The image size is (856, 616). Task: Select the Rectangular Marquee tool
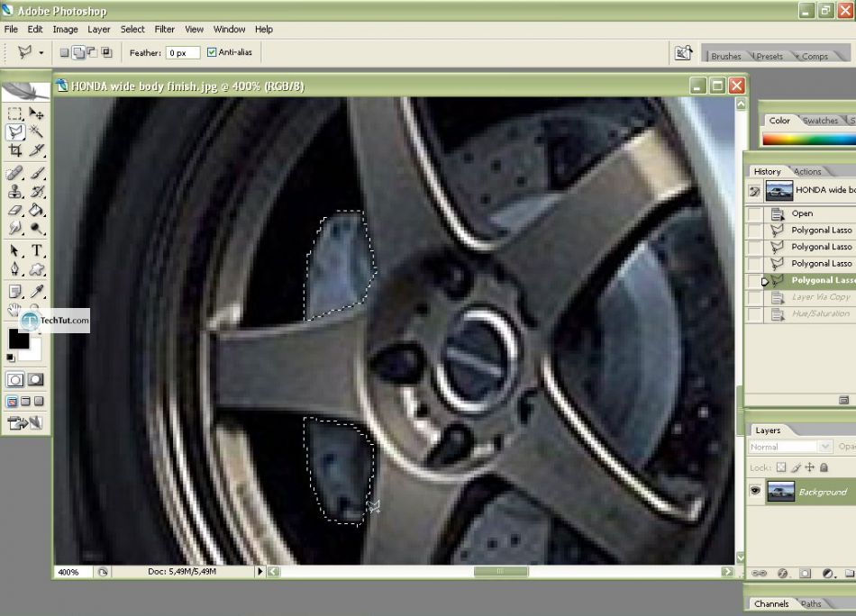15,113
